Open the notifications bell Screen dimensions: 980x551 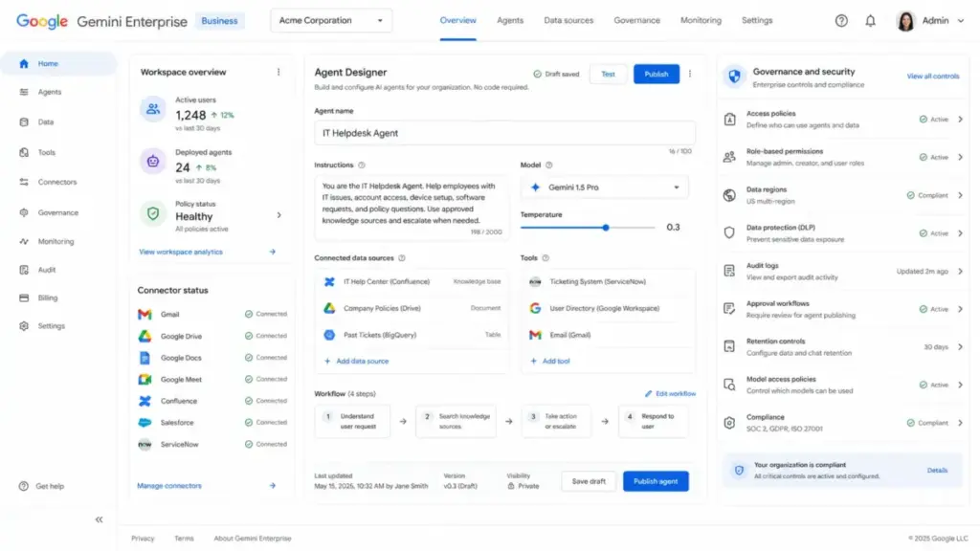(x=870, y=21)
